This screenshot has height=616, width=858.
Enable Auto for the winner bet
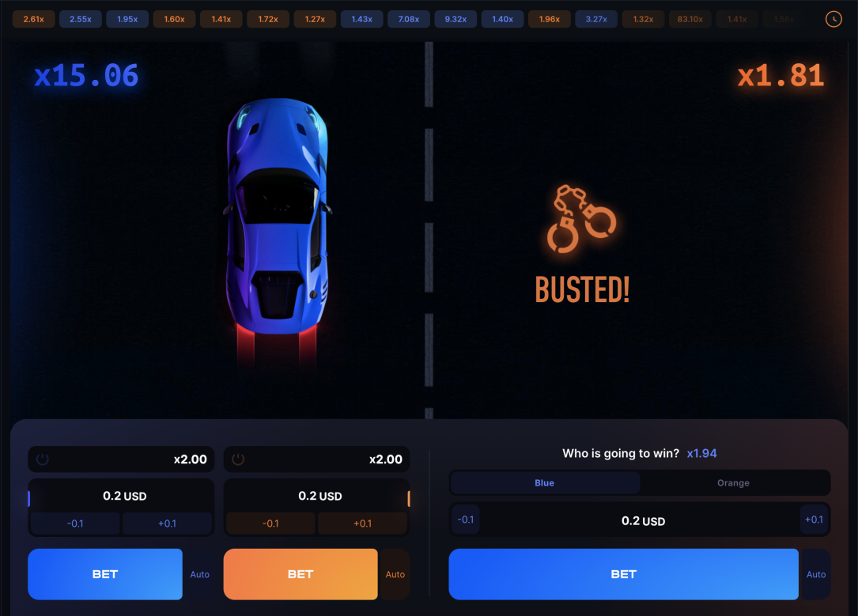[816, 574]
